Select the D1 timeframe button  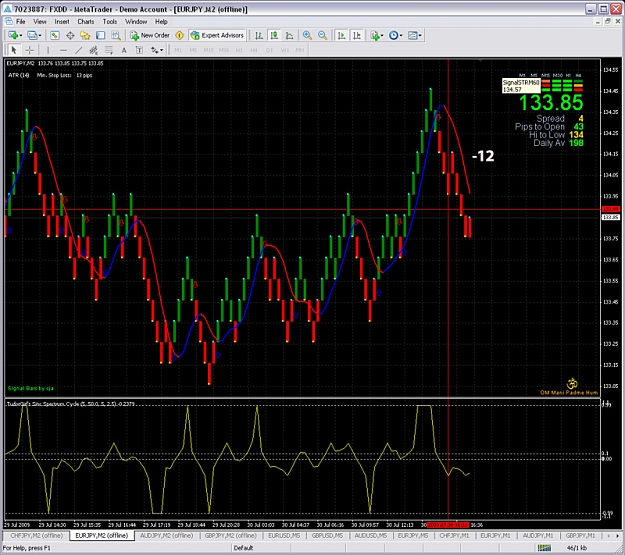pyautogui.click(x=269, y=50)
